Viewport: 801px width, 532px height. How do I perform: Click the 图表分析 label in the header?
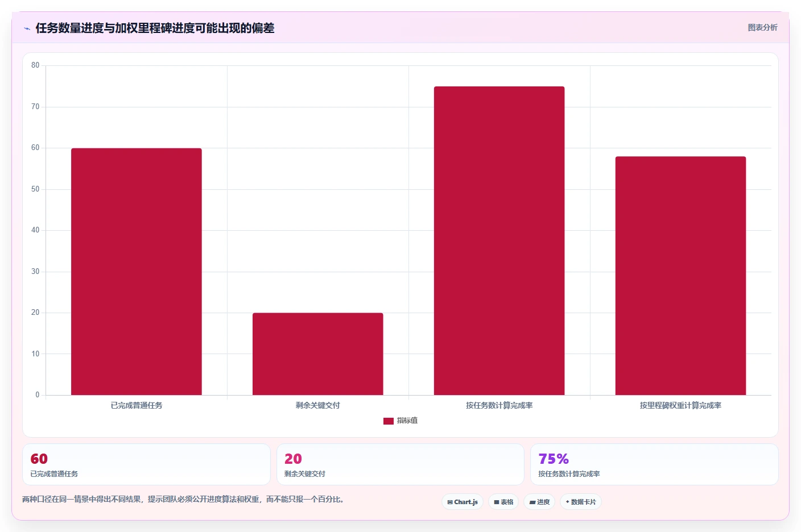762,27
